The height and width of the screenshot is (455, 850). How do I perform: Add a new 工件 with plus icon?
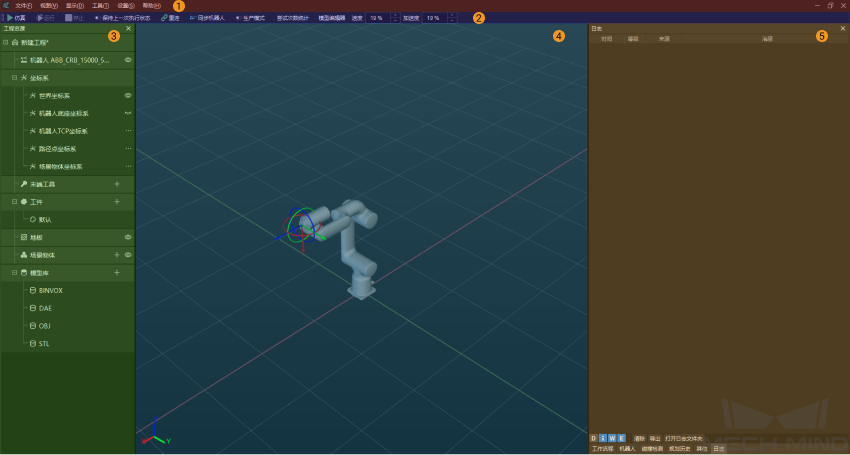pos(117,202)
